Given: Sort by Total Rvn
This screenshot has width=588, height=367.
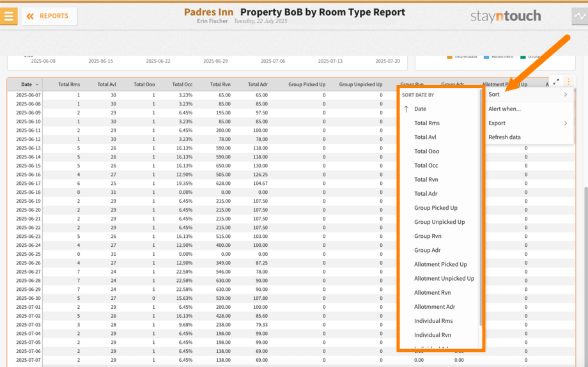Looking at the screenshot, I should pyautogui.click(x=426, y=180).
